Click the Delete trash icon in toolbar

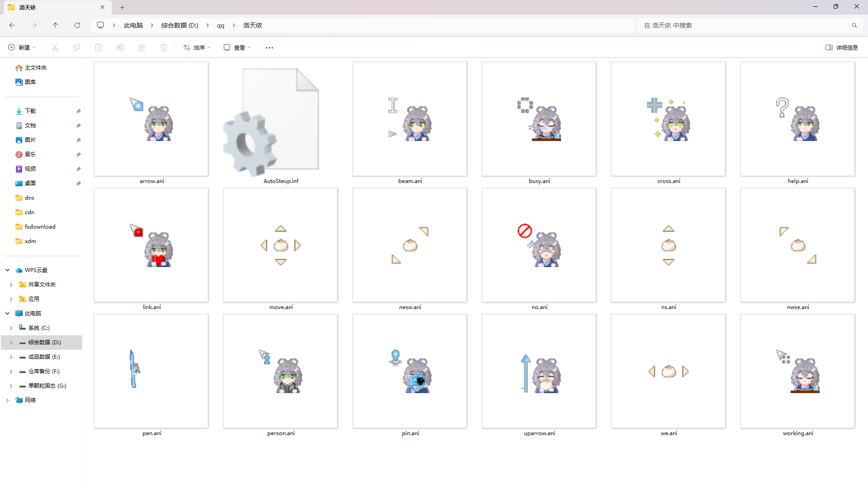point(164,47)
